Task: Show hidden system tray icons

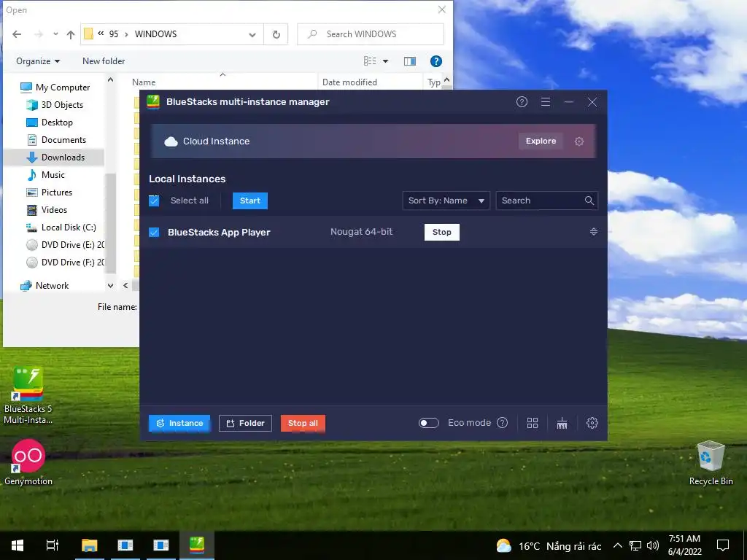Action: pos(617,545)
